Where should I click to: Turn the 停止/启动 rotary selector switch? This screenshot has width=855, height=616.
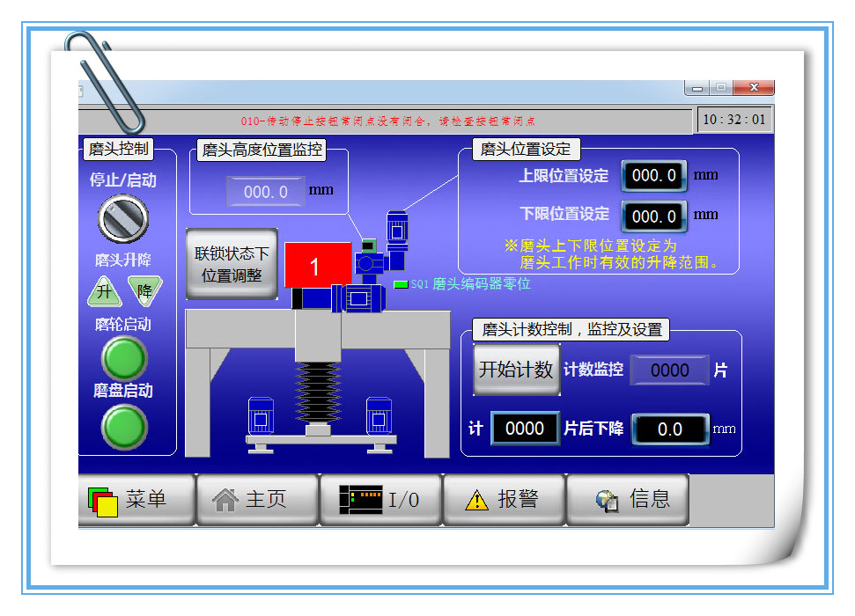[x=122, y=218]
